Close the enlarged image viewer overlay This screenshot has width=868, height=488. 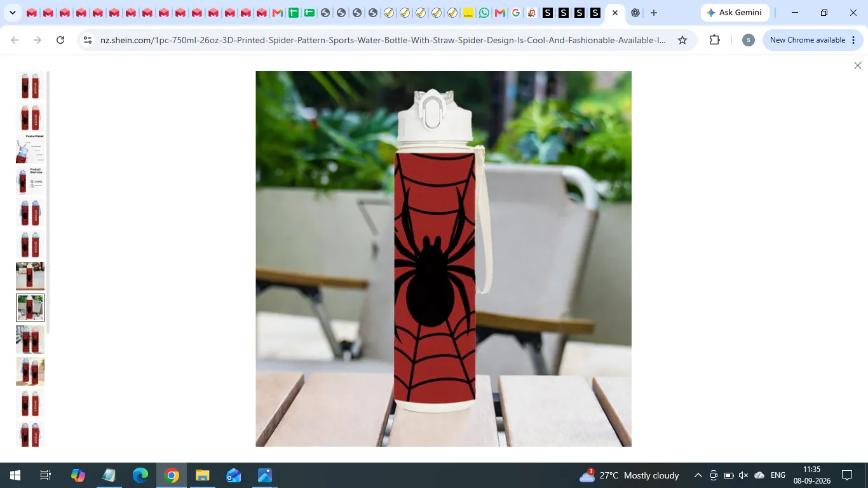(857, 65)
